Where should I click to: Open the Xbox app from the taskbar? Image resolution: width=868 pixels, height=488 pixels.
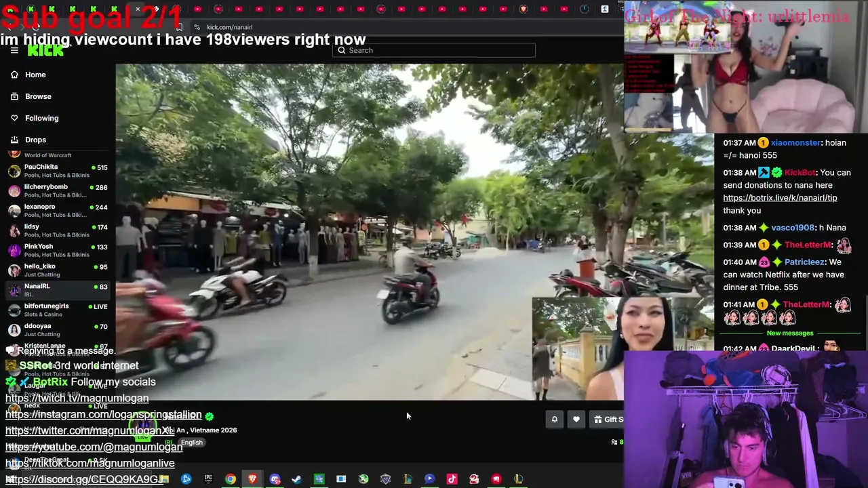[363, 479]
